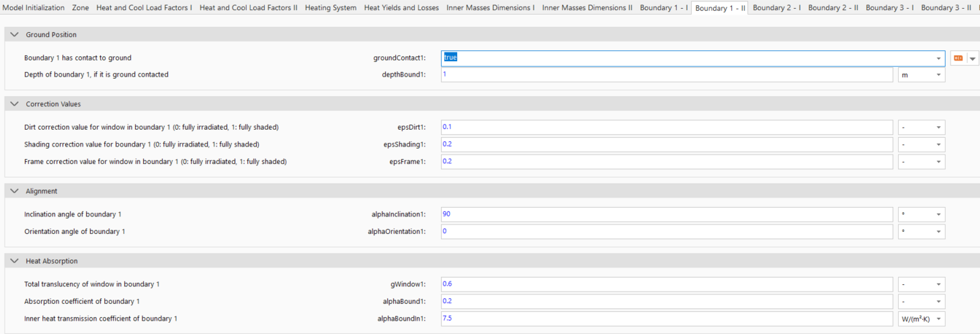Click the 'Heat Absorption' section title
The height and width of the screenshot is (334, 980).
[x=52, y=261]
